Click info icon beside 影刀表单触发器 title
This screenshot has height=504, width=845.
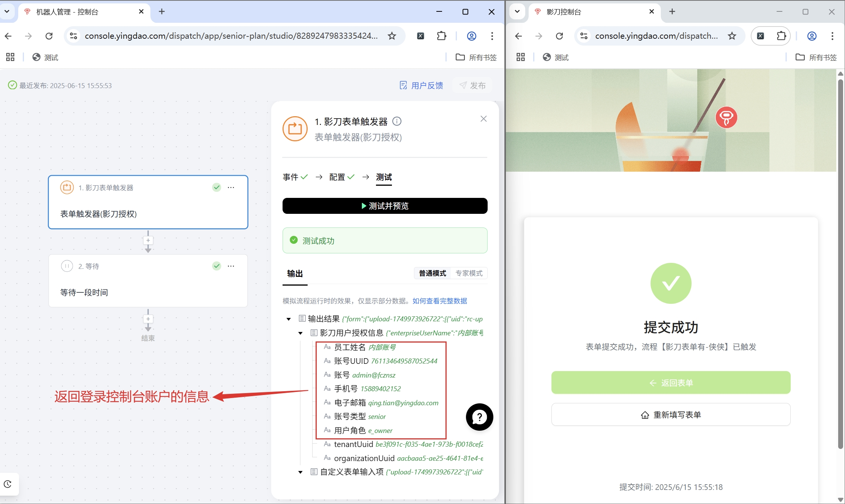[x=397, y=122]
